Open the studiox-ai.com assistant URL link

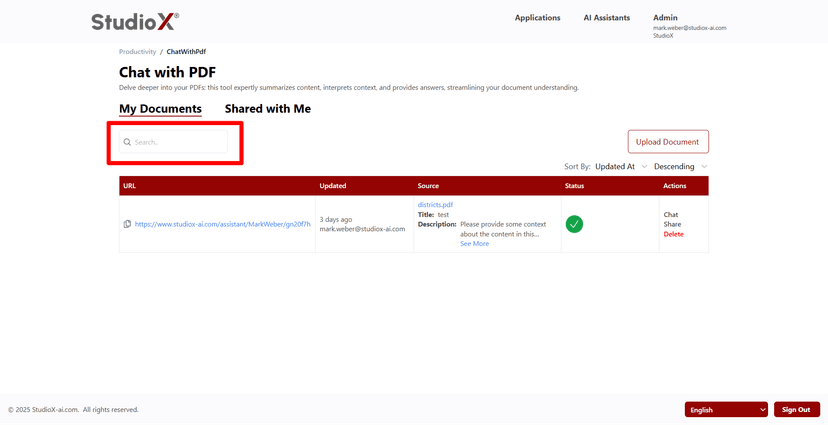(223, 224)
